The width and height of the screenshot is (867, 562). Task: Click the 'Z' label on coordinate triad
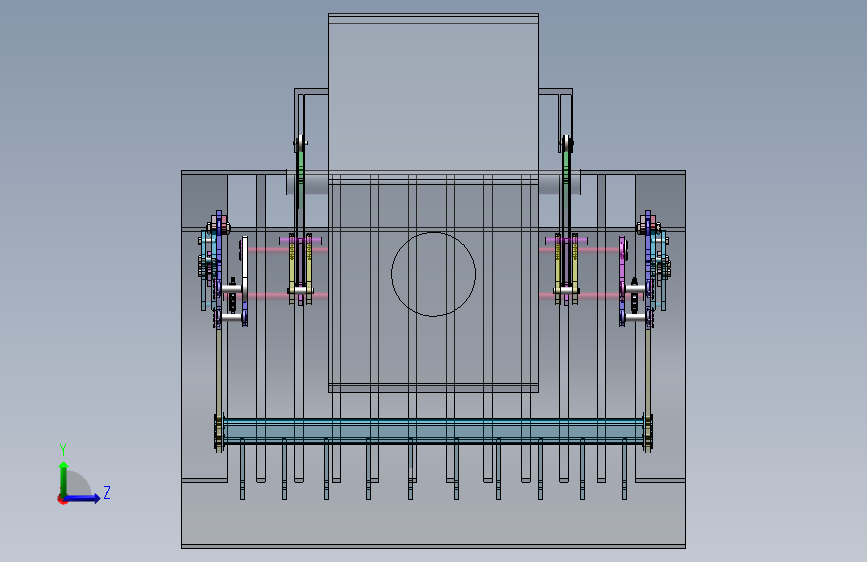(x=107, y=492)
